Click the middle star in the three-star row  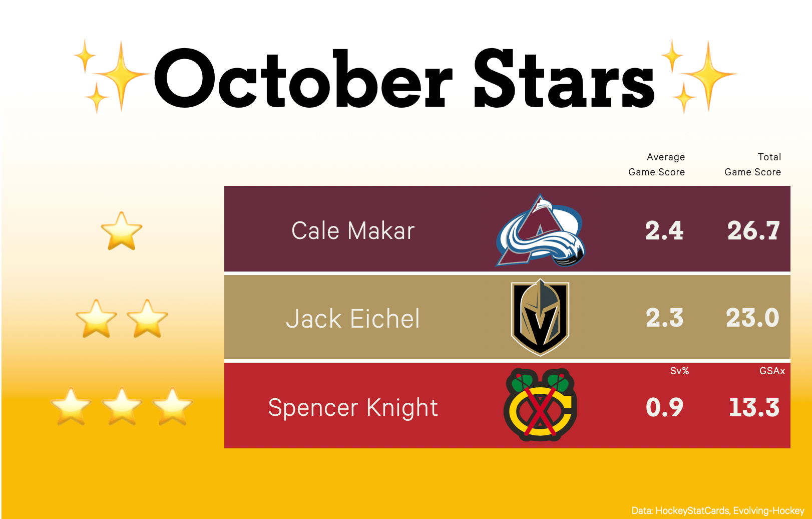(x=122, y=406)
